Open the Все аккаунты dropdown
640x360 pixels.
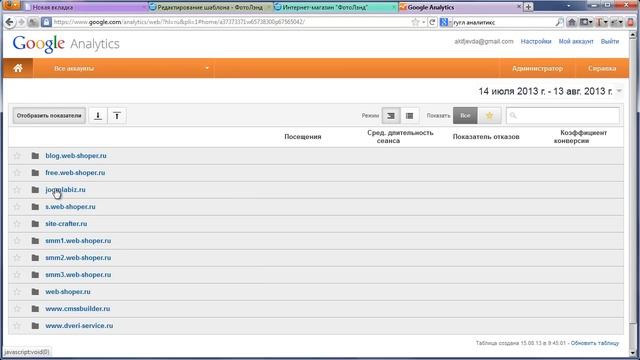tap(124, 68)
